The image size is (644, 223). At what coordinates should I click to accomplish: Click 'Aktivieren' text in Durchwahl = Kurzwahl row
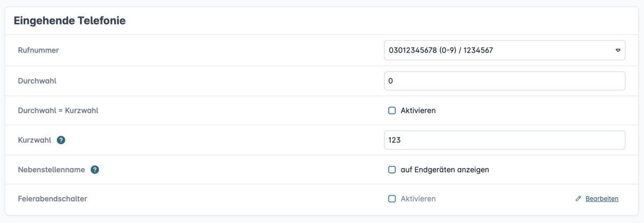pyautogui.click(x=418, y=111)
